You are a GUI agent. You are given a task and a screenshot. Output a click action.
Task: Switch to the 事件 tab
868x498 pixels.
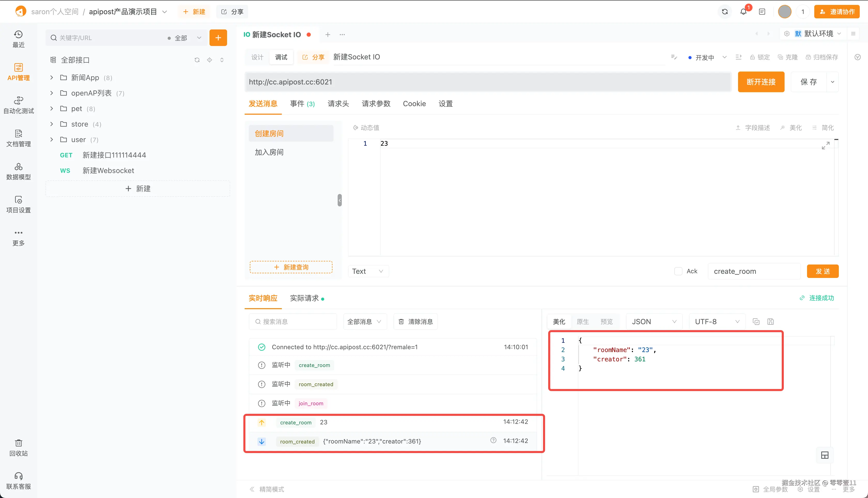302,104
